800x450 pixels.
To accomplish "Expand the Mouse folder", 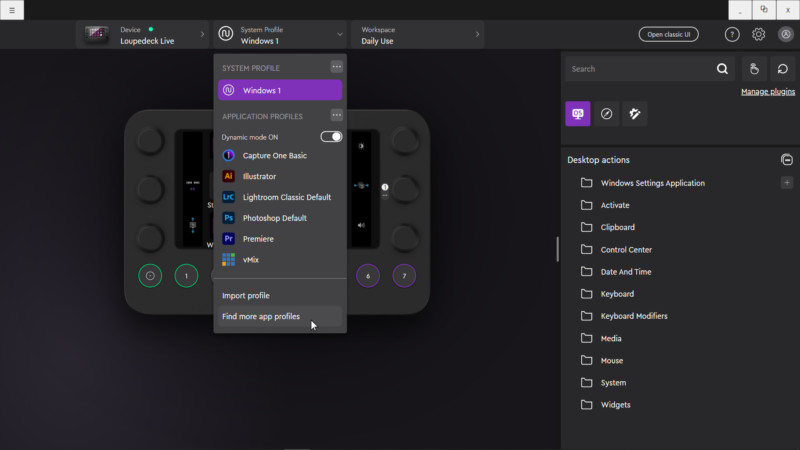I will (x=602, y=361).
